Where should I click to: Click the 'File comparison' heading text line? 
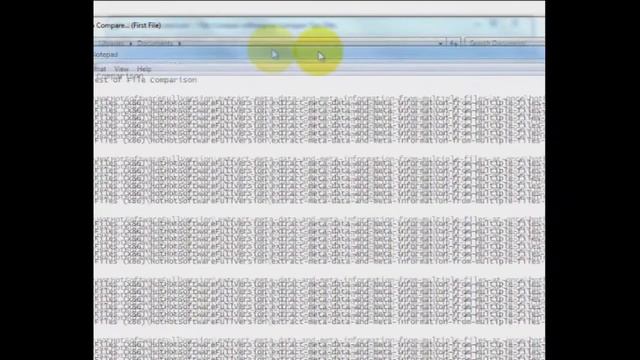[x=146, y=80]
